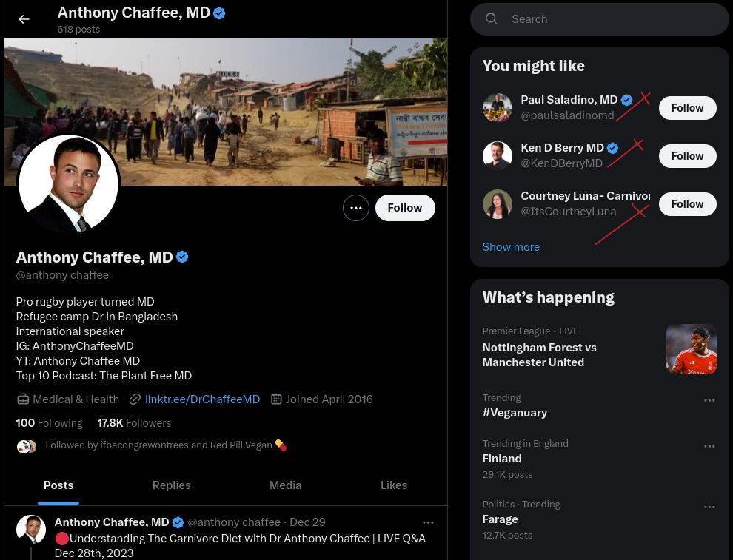Click the Joined April 2016 calendar icon

coord(277,399)
